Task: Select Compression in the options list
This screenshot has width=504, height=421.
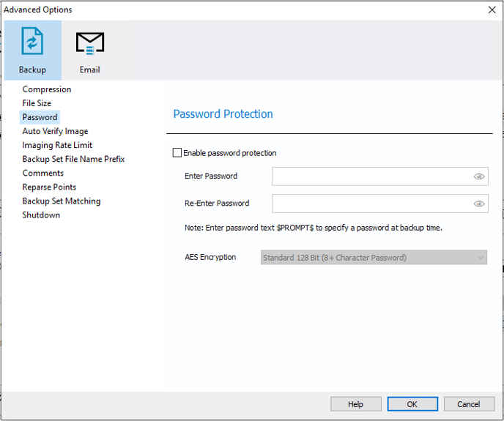Action: 47,89
